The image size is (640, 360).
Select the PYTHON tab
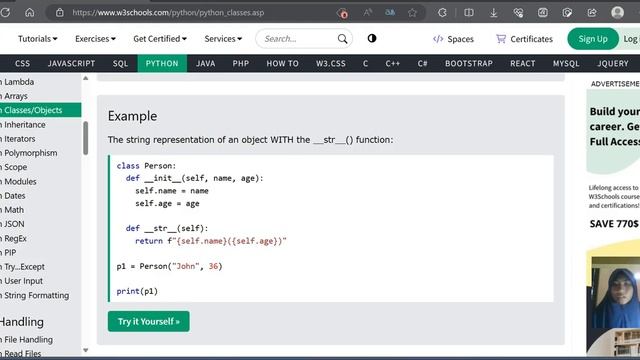coord(162,63)
